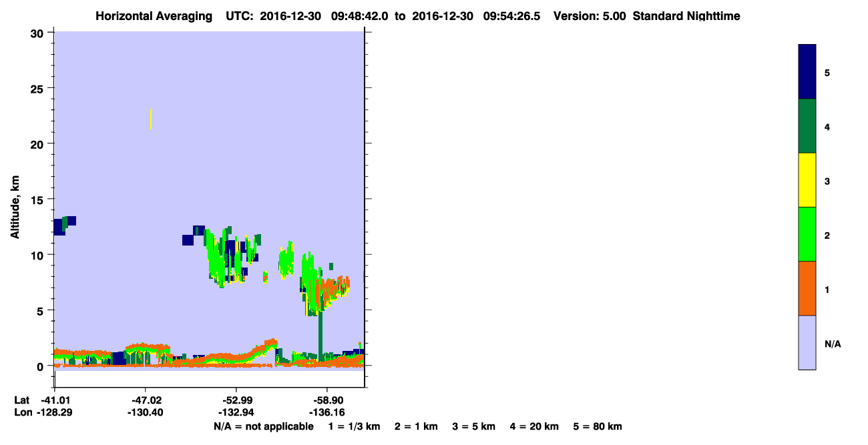
Task: Click the y-axis tick label 5
Action: (x=41, y=310)
